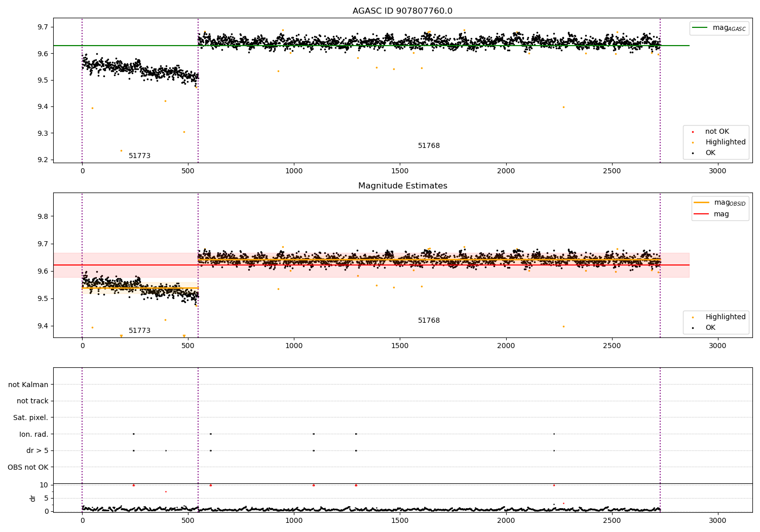Click the 9.8 y-axis tick of middle plot

click(44, 216)
